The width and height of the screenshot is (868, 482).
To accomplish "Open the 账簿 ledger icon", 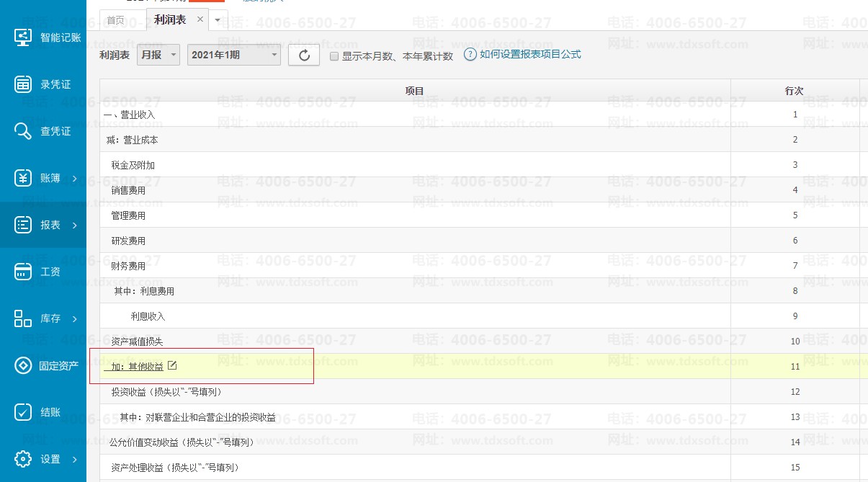I will (x=23, y=178).
